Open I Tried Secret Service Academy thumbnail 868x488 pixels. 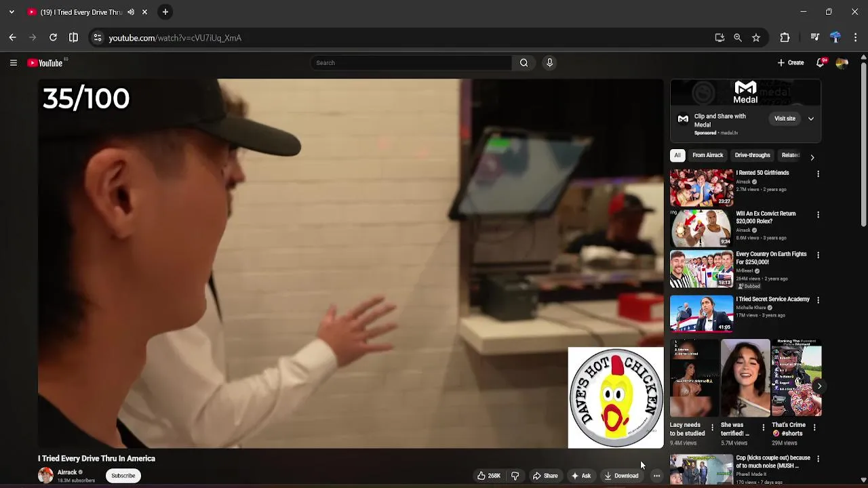click(701, 314)
